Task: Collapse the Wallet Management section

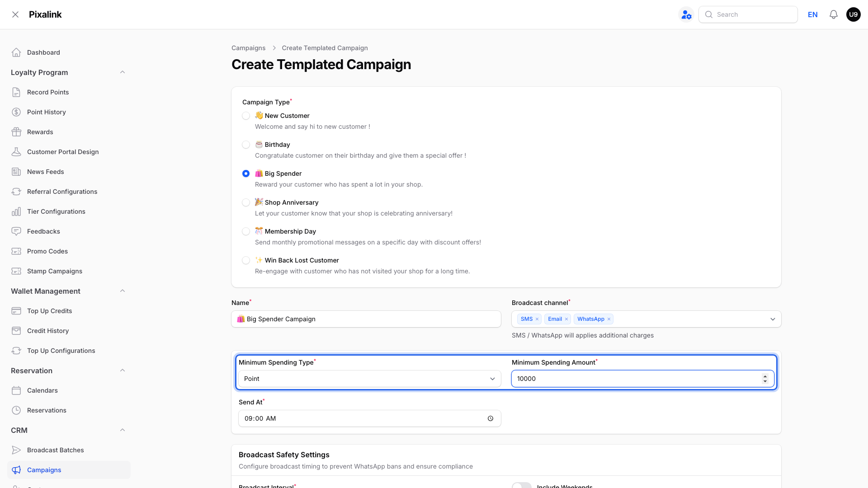Action: pyautogui.click(x=123, y=291)
